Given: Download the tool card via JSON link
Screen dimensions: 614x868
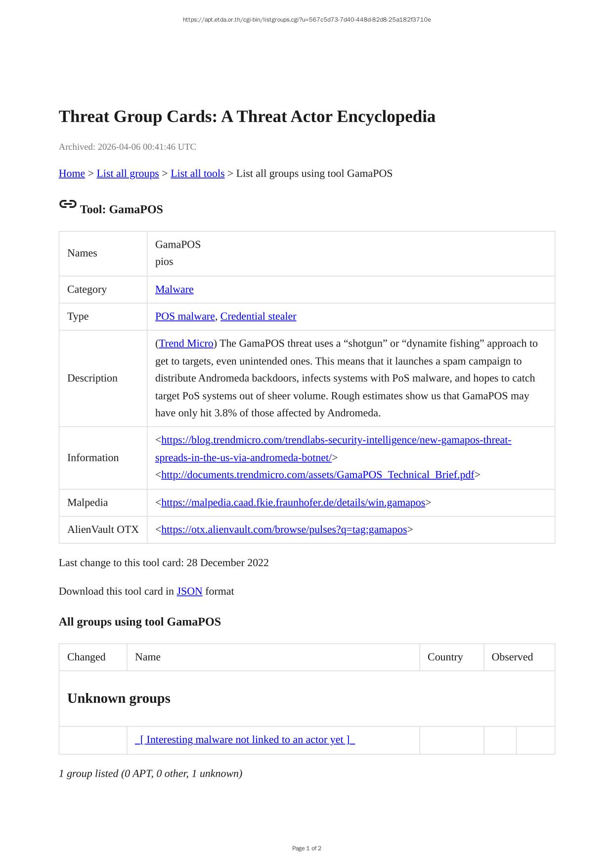Looking at the screenshot, I should tap(189, 592).
